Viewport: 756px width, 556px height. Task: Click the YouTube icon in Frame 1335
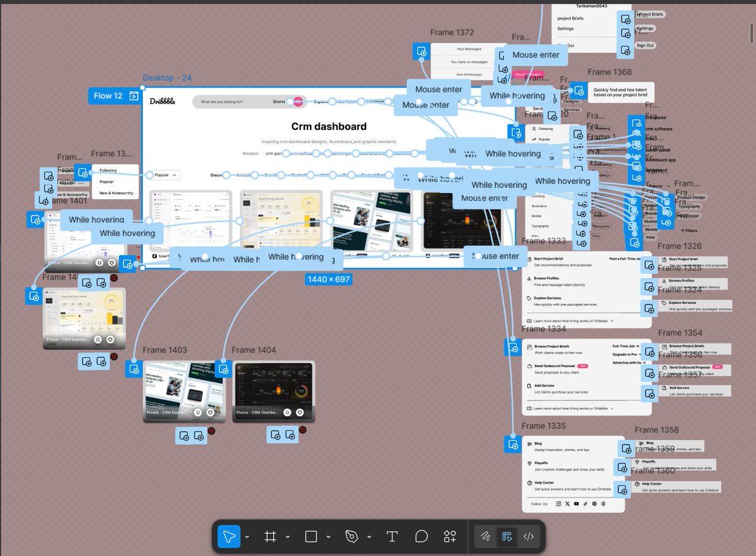(x=576, y=504)
